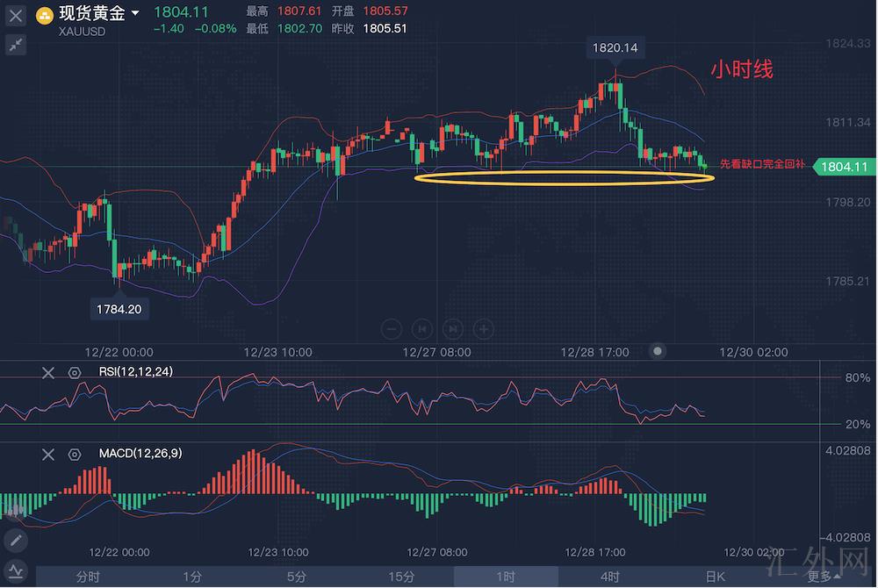Open the indicators chart-line icon
Screen dimensions: 878x588
click(x=16, y=571)
